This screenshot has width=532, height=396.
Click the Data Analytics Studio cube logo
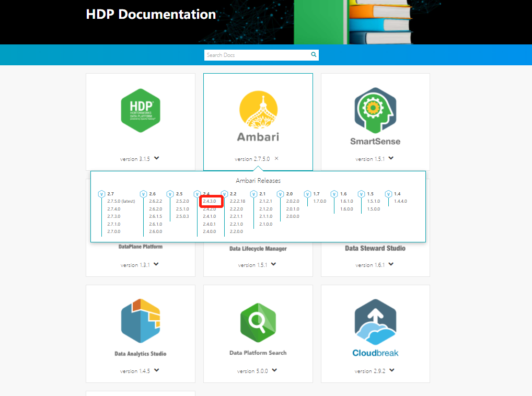140,319
